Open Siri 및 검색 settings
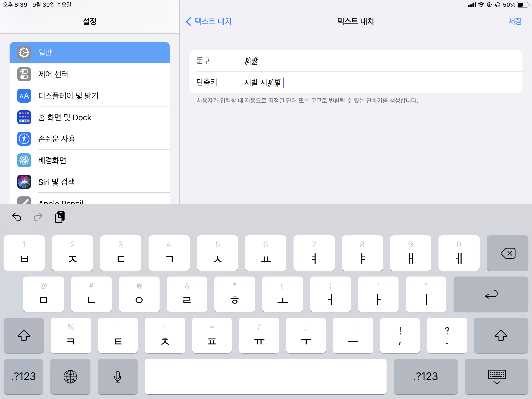The height and width of the screenshot is (399, 532). (x=89, y=182)
